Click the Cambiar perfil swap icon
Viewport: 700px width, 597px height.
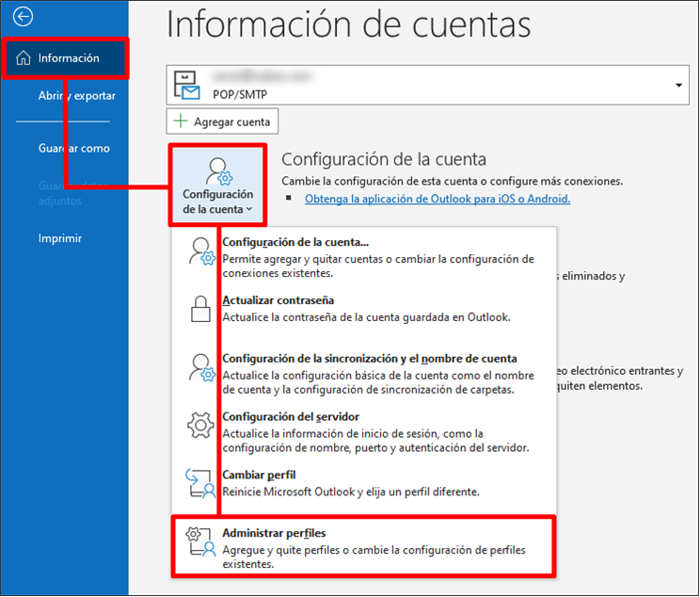coord(200,483)
